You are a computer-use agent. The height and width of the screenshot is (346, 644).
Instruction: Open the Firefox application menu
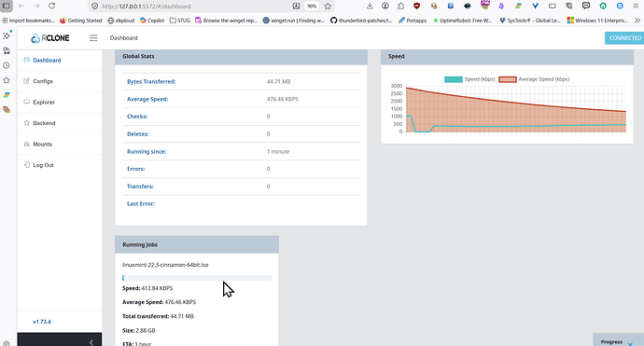tap(636, 6)
